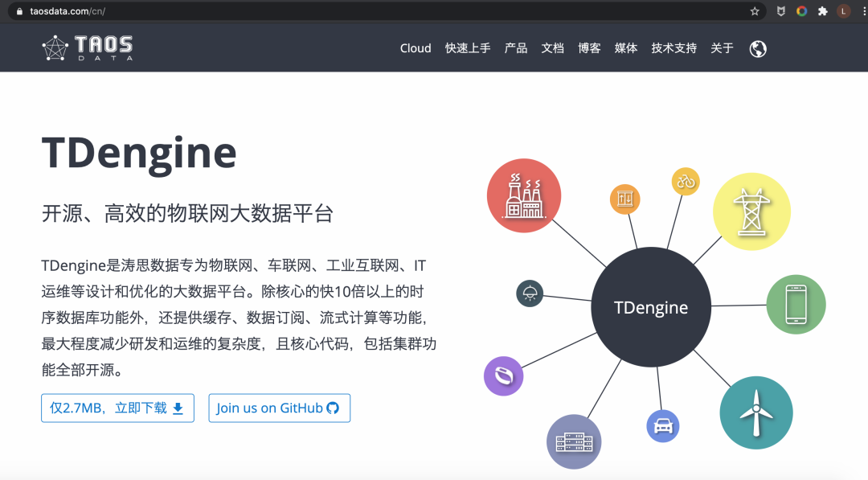868x480 pixels.
Task: Bookmark this page with the star icon
Action: (755, 11)
